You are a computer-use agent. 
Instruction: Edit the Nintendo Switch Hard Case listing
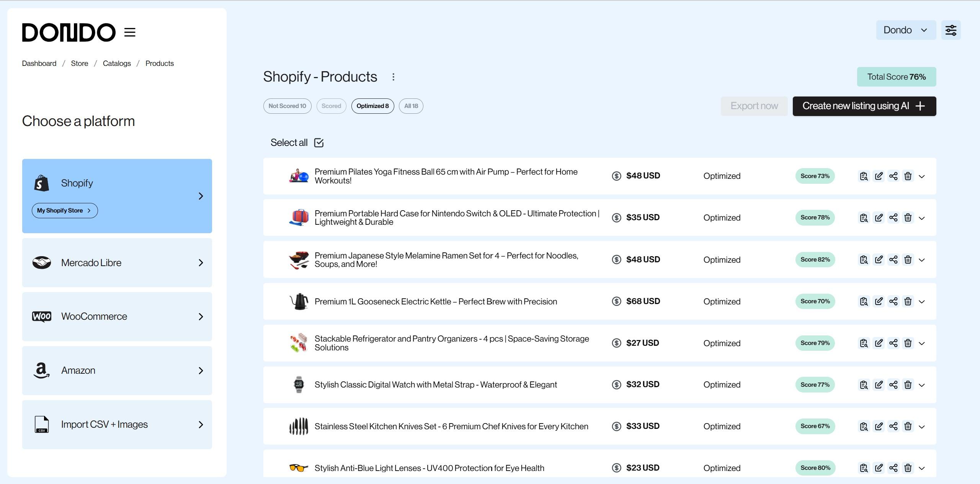[879, 218]
